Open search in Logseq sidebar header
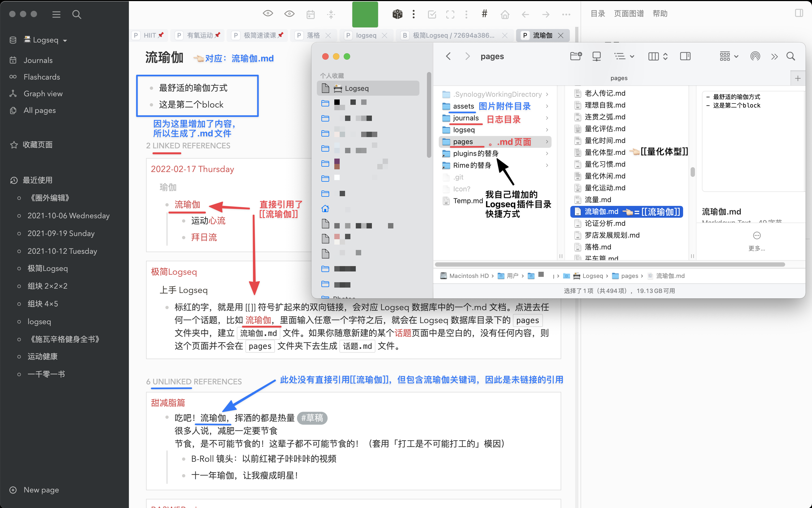Screen dimensions: 812x508 tap(77, 15)
